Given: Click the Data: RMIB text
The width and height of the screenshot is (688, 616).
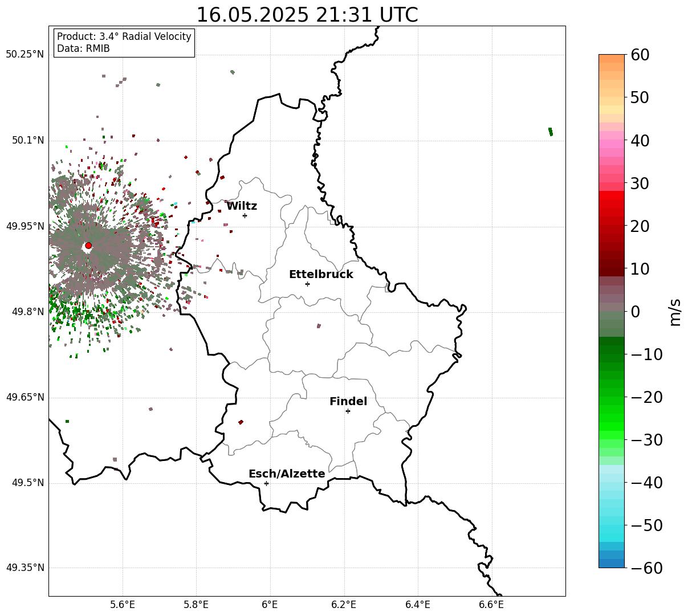Looking at the screenshot, I should [83, 49].
